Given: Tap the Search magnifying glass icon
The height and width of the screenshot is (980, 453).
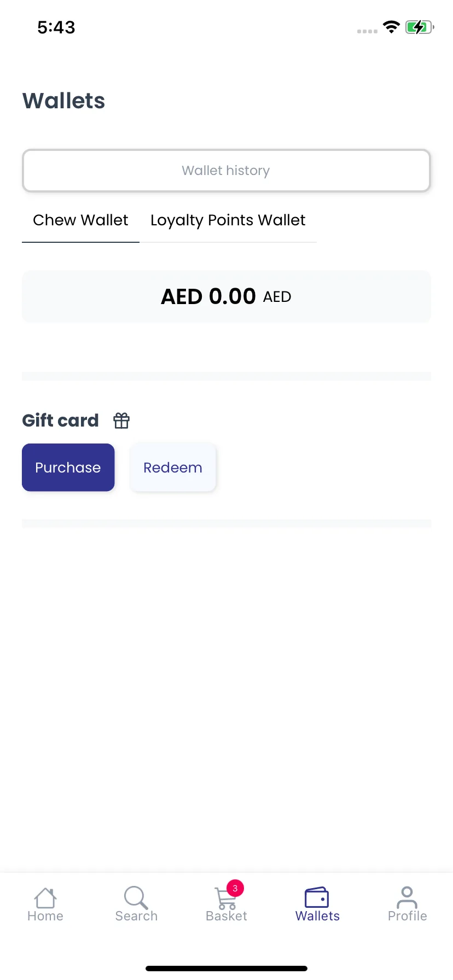Looking at the screenshot, I should (136, 897).
